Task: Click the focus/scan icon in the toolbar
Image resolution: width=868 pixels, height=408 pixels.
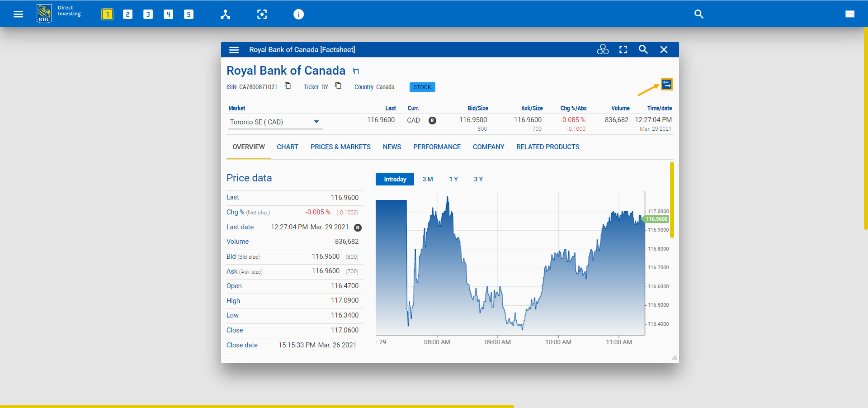Action: tap(262, 14)
